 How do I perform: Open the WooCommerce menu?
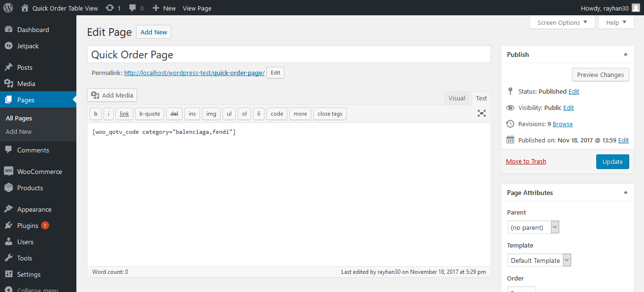click(x=38, y=172)
